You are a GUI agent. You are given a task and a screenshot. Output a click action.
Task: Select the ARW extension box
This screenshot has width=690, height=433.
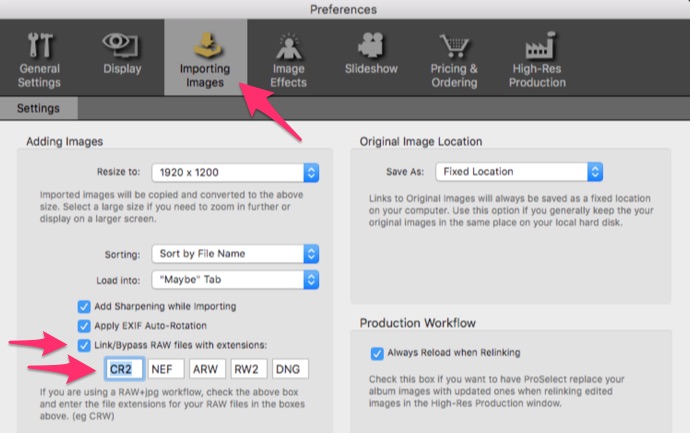tap(204, 370)
